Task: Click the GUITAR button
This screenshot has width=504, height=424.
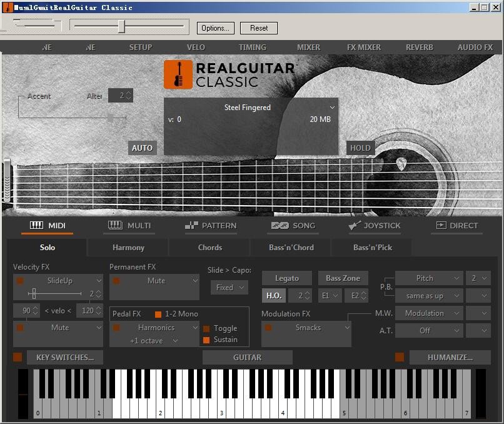Action: point(247,357)
